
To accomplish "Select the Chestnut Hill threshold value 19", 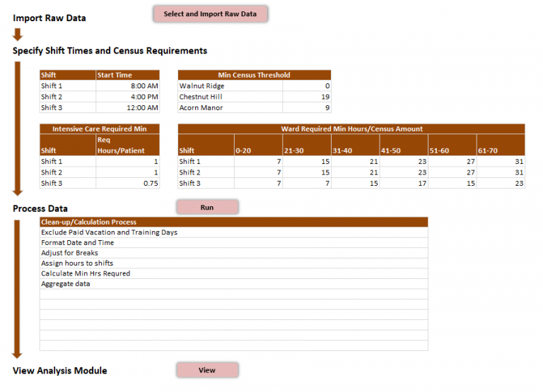I will point(307,97).
